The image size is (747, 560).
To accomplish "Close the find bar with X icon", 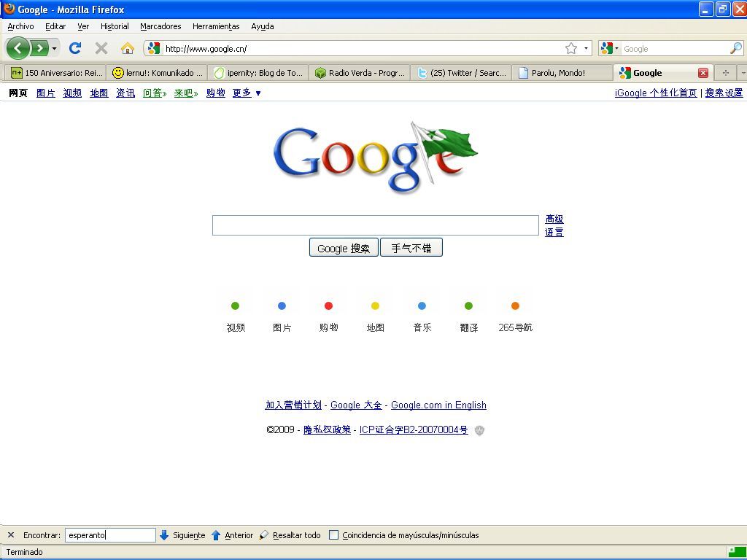I will click(x=10, y=535).
